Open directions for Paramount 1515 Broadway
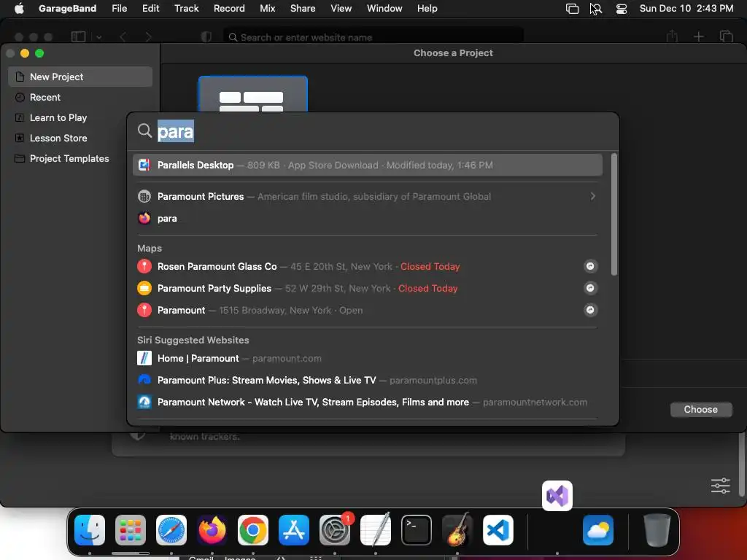747x560 pixels. (590, 310)
